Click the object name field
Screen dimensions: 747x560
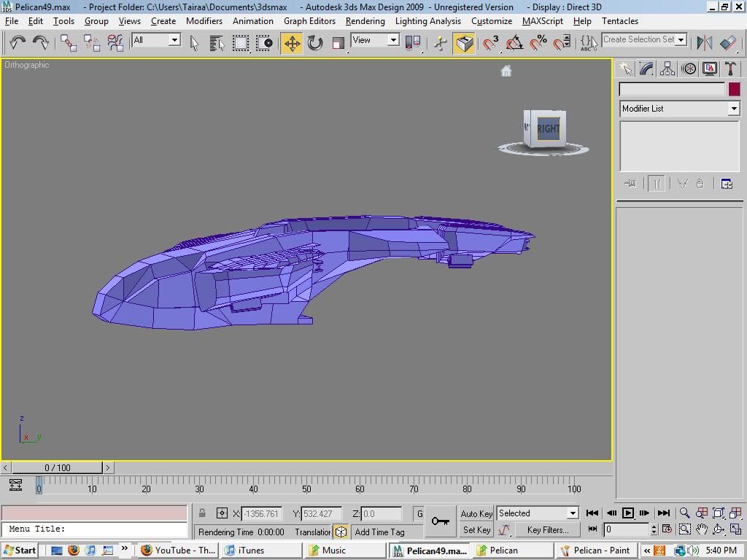point(672,89)
